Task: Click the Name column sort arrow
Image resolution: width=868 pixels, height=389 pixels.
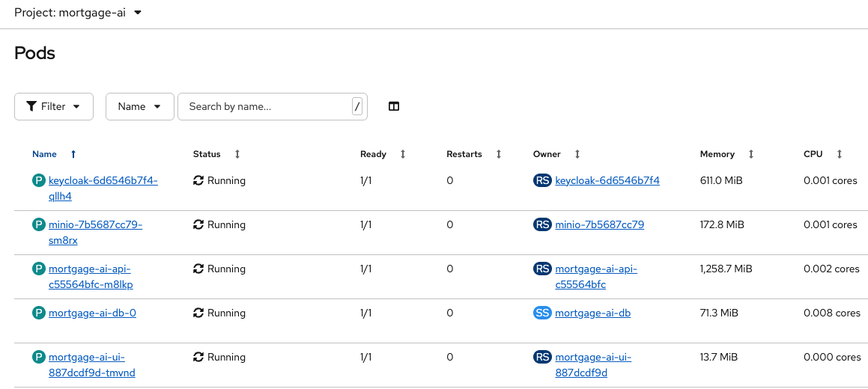Action: (73, 154)
